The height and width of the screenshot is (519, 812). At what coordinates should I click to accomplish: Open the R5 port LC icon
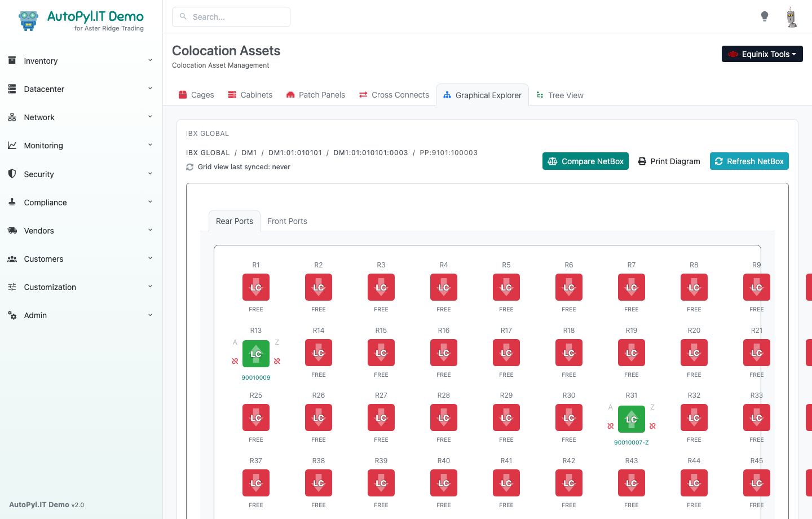(x=506, y=287)
